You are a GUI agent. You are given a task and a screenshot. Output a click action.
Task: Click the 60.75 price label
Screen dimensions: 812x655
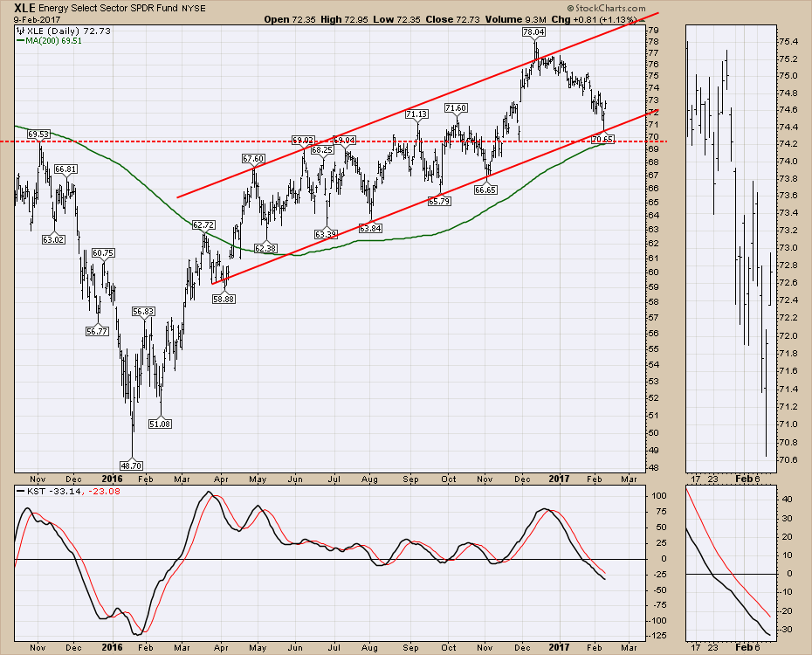(104, 252)
